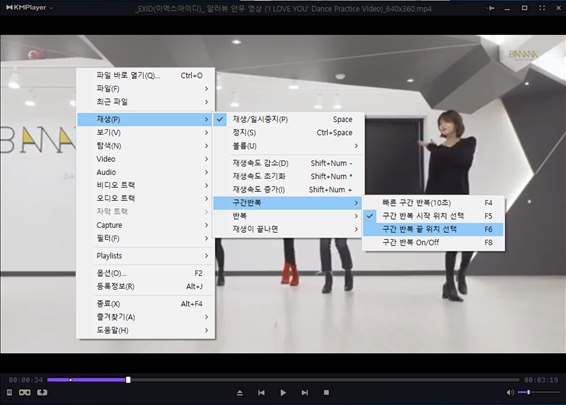Screen dimensions: 566x405
Task: Open the 도움말(H) submenu
Action: coord(146,330)
